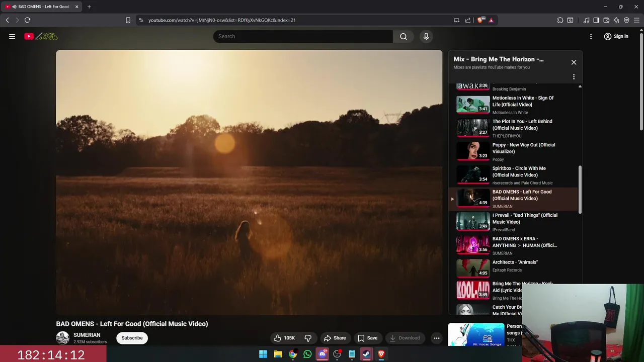Open the Brave playlist music note icon

click(586, 20)
